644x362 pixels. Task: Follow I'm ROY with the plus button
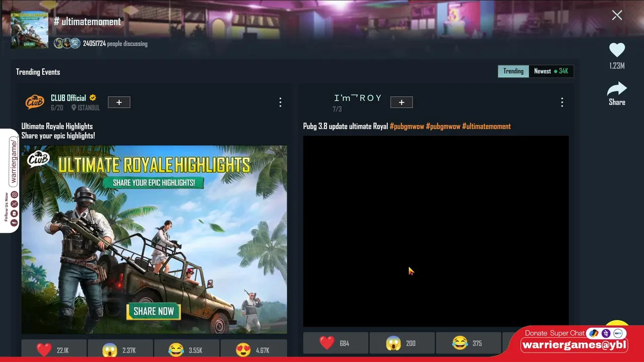[x=401, y=103]
